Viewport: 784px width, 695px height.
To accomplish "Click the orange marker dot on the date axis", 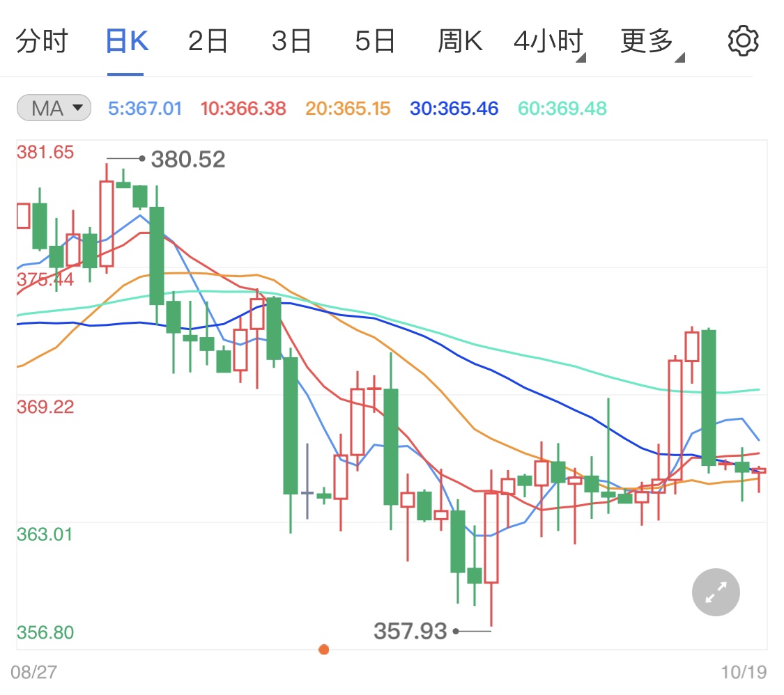I will point(323,650).
